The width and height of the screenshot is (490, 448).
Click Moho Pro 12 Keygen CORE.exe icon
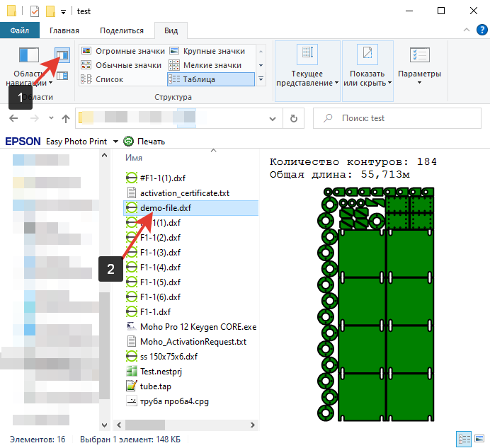[x=132, y=326]
